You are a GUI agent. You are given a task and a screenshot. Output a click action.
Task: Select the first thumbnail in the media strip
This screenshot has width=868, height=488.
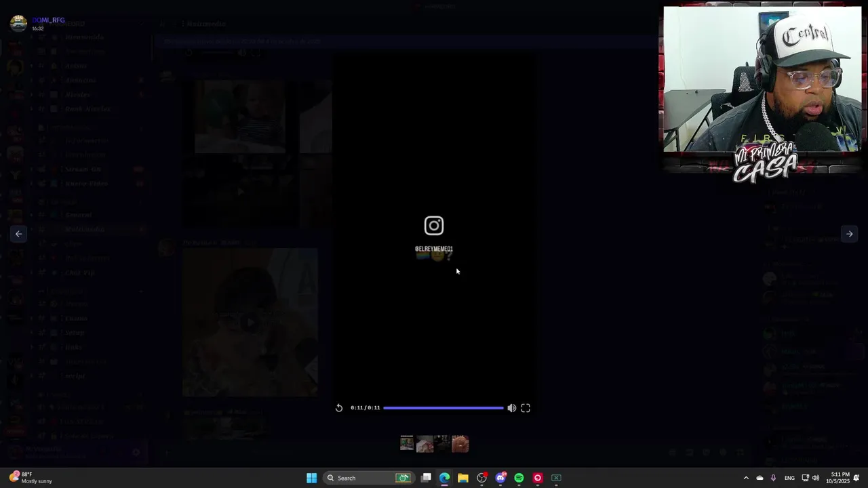click(407, 443)
